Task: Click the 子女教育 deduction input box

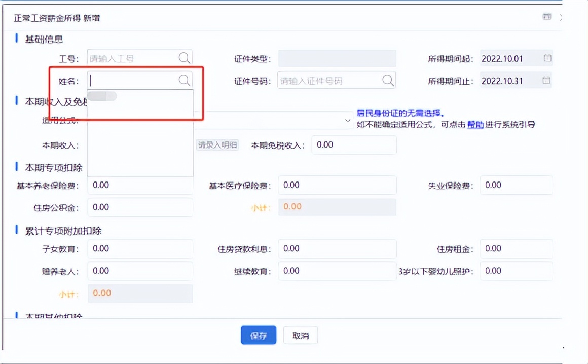Action: click(139, 249)
